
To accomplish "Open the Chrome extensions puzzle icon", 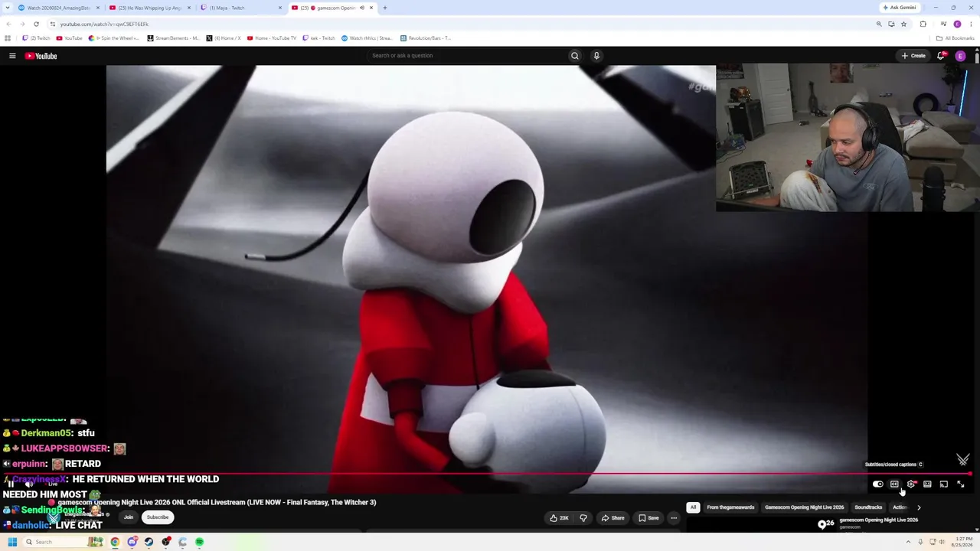I will click(923, 24).
